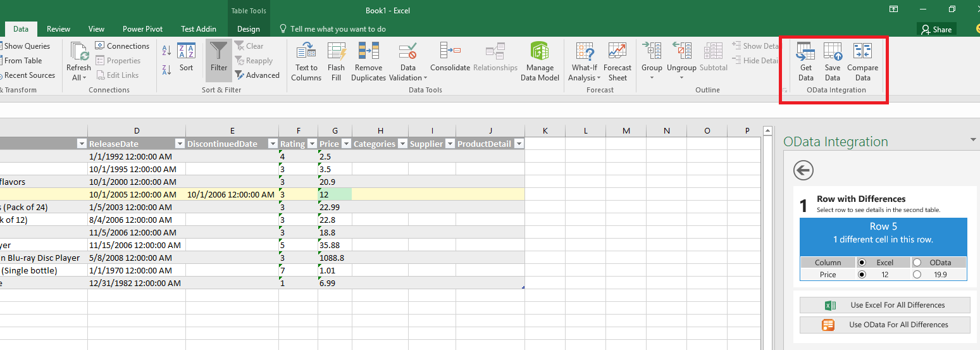Click the Tell me what you want to do box
The width and height of the screenshot is (980, 350).
coord(338,29)
